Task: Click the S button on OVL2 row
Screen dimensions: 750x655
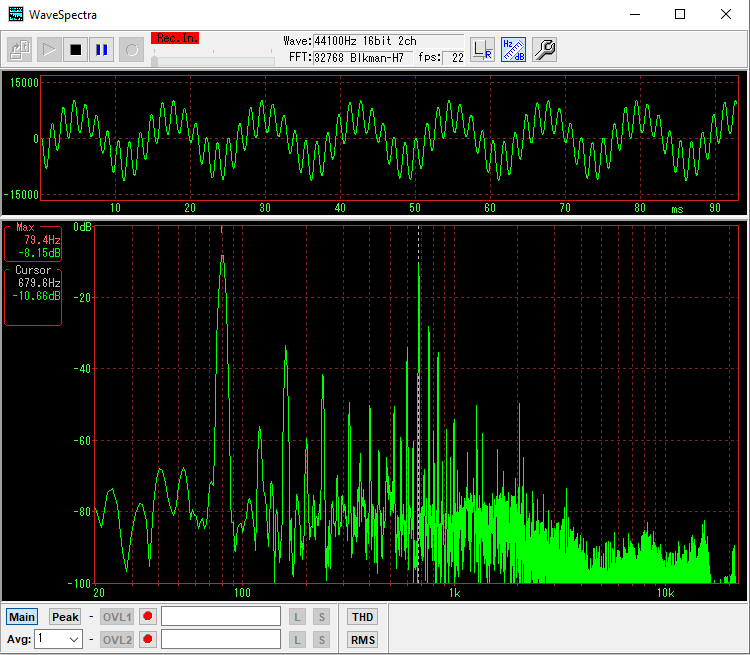Action: 321,640
